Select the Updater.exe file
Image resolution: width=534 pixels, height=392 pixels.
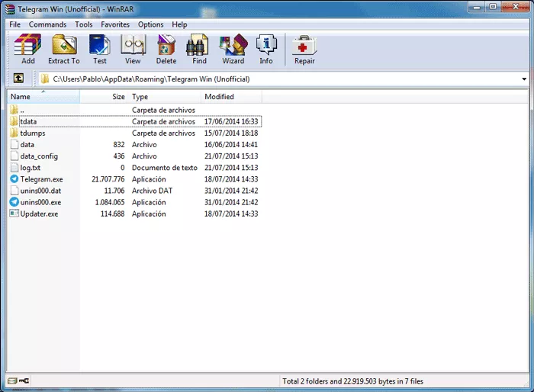(39, 214)
